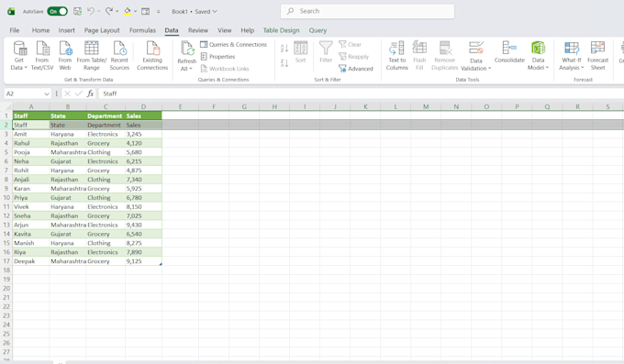624x364 pixels.
Task: Load data From Table/Range
Action: 92,56
